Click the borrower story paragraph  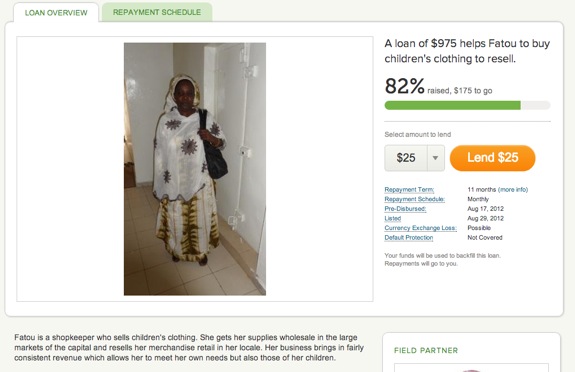point(189,347)
